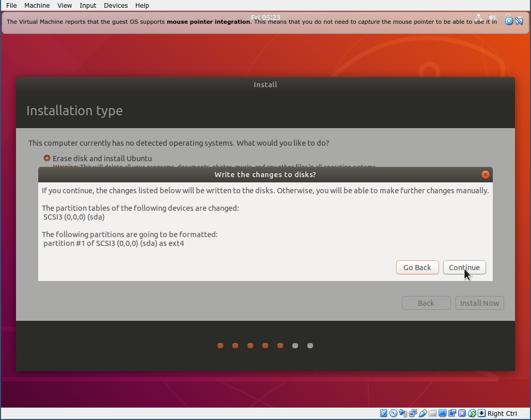Viewport: 531px width, 420px height.
Task: Dismiss the mouse pointer integration notification
Action: tap(509, 21)
